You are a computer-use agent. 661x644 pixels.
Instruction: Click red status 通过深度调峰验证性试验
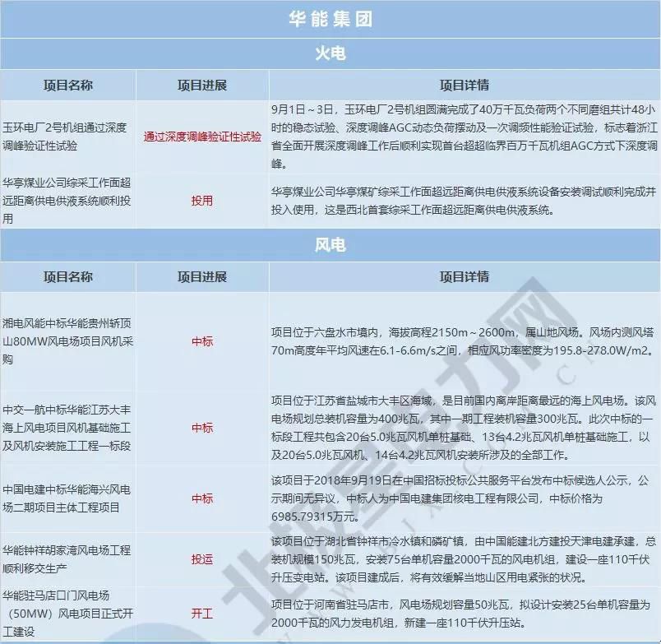[x=202, y=137]
